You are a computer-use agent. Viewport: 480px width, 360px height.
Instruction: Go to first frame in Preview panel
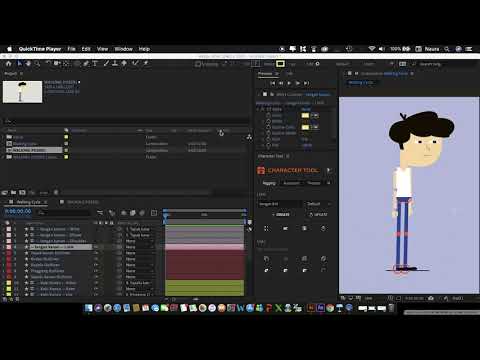tap(273, 83)
